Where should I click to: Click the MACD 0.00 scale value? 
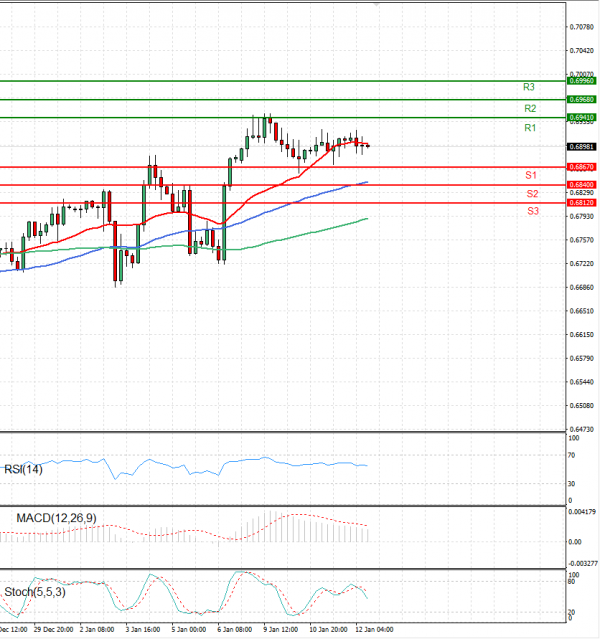pos(575,542)
